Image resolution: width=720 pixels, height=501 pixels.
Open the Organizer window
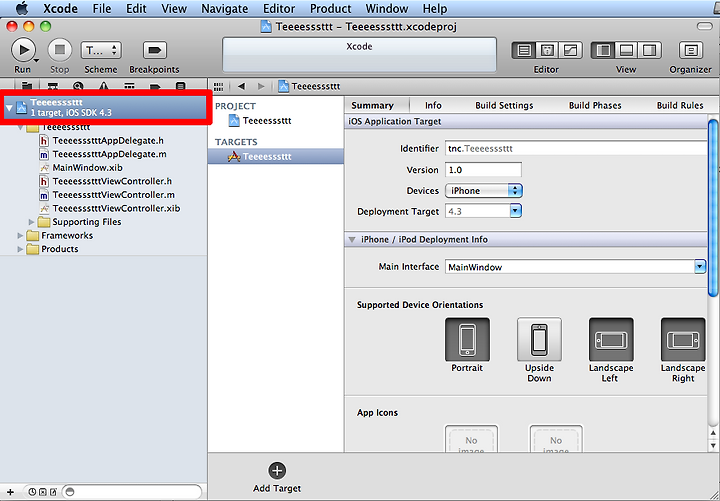coord(691,50)
